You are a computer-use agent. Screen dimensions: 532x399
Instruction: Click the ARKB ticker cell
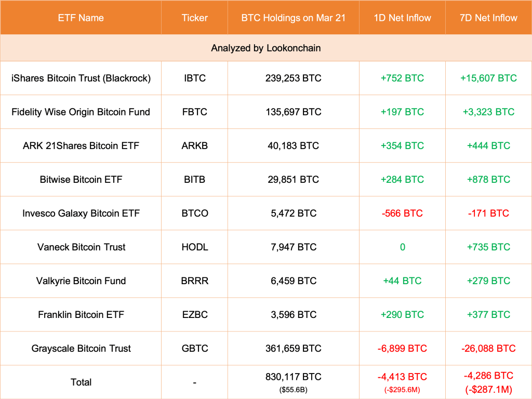[194, 146]
